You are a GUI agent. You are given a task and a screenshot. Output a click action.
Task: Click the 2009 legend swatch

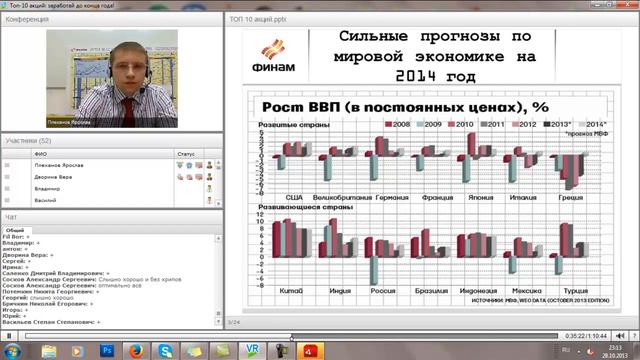(420, 124)
